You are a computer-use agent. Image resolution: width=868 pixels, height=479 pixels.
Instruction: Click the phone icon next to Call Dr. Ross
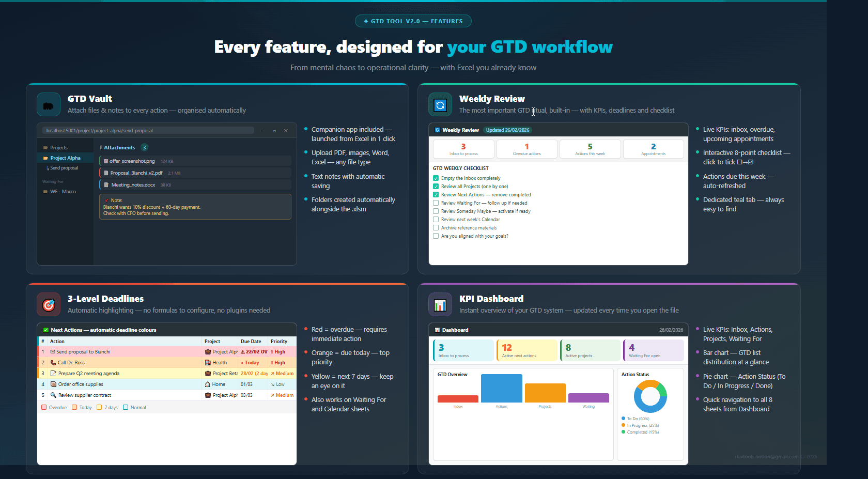53,362
